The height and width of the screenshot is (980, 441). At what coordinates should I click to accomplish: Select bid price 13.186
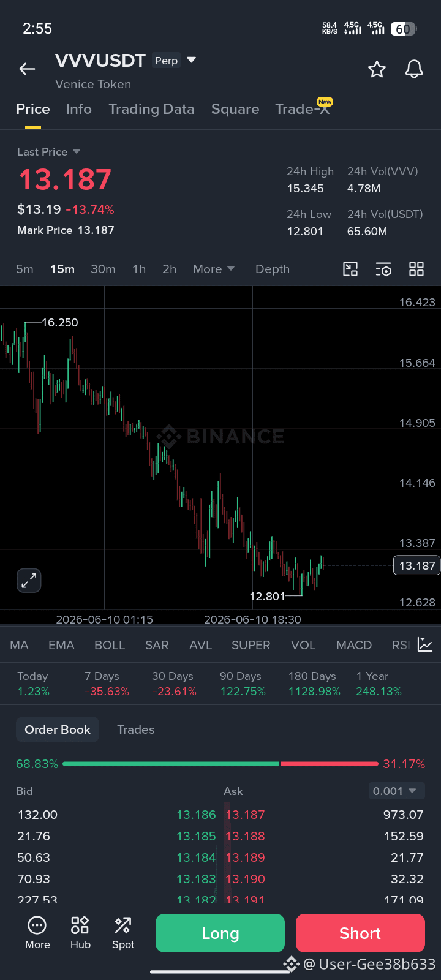196,815
